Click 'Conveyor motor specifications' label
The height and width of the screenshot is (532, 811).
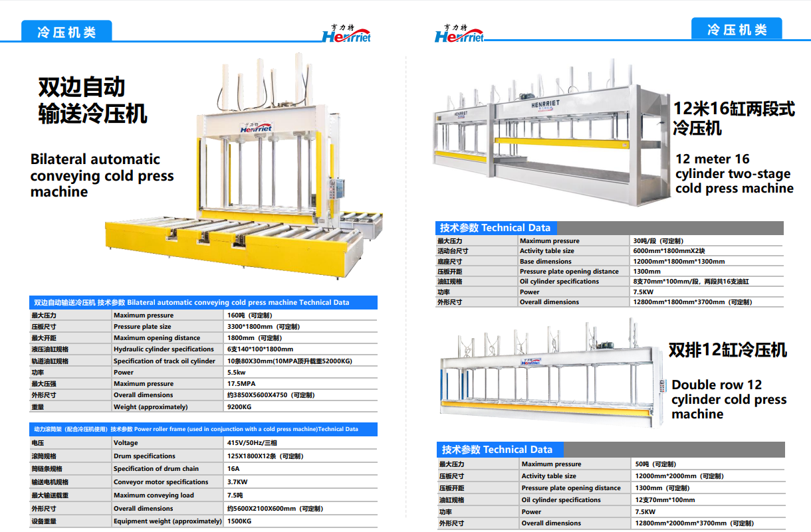click(161, 482)
